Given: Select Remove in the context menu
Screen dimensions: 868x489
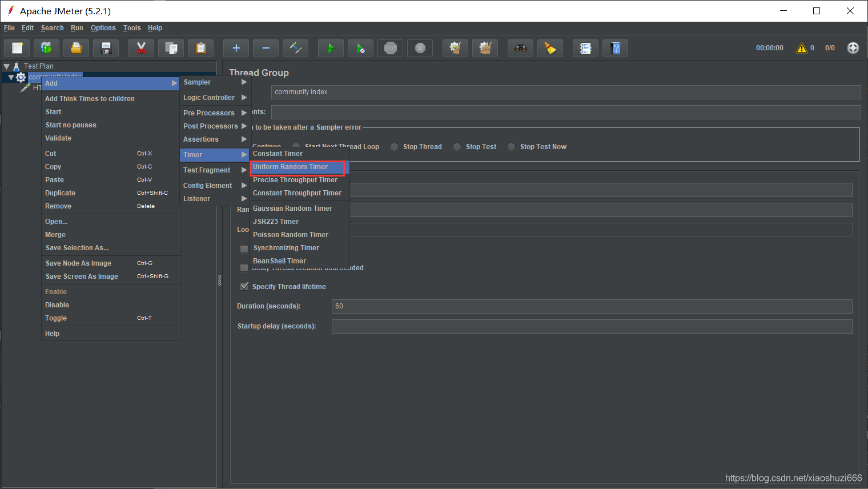Looking at the screenshot, I should (x=111, y=206).
